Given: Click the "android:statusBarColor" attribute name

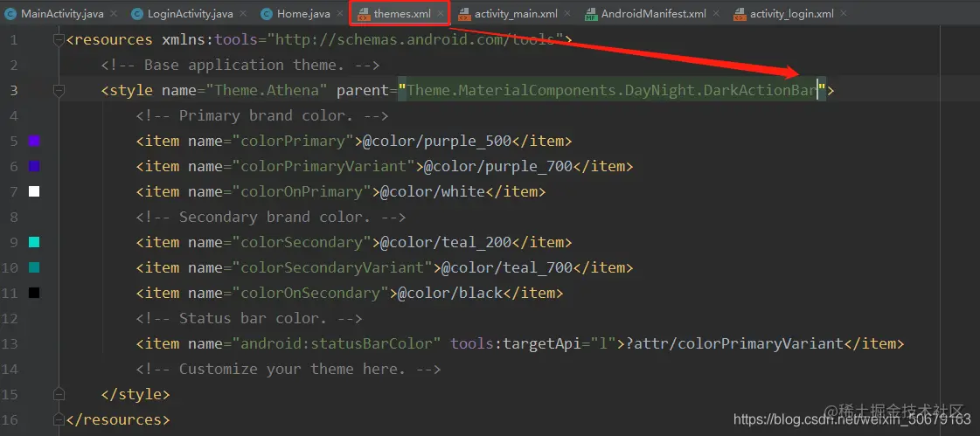Looking at the screenshot, I should [337, 343].
